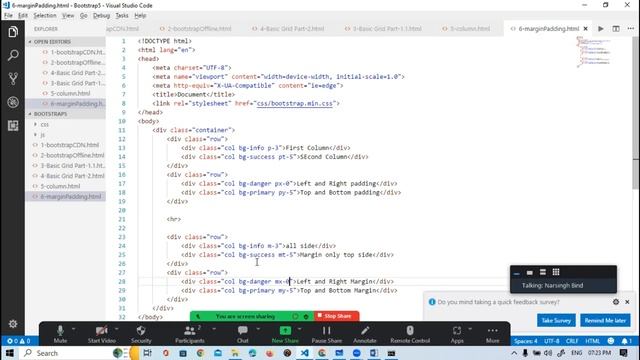Click the Take Survey button
Screen dimensions: 640x360
coord(556,320)
